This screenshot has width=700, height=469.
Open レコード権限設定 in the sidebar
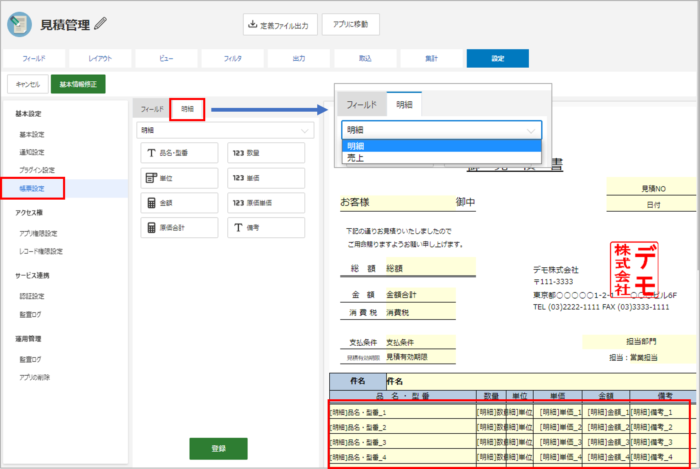(x=41, y=251)
